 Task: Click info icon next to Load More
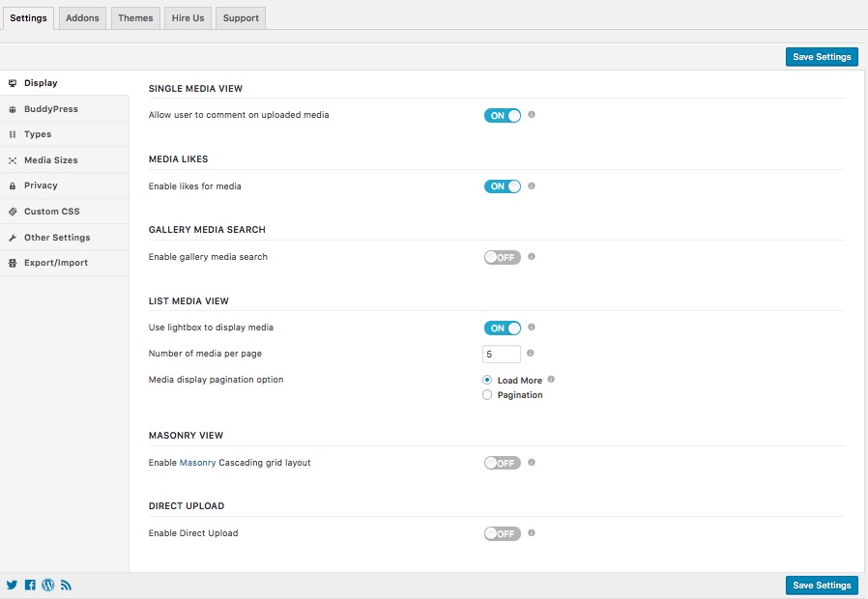coord(551,380)
